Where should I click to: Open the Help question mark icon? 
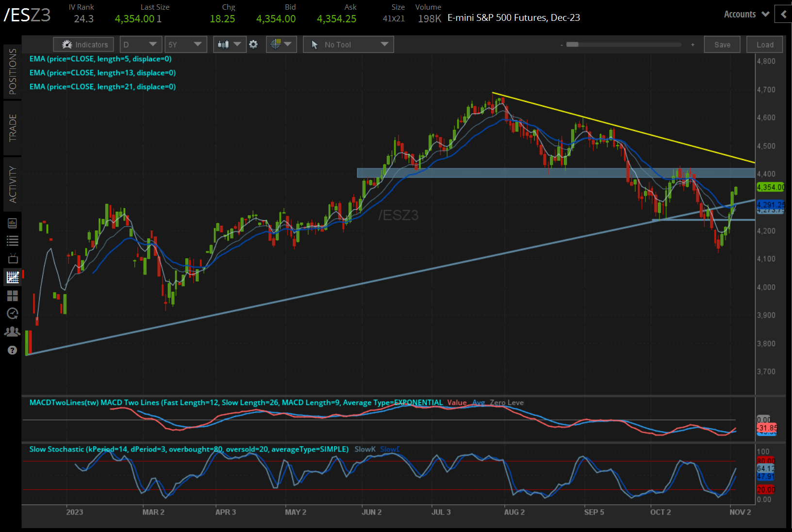[x=13, y=350]
